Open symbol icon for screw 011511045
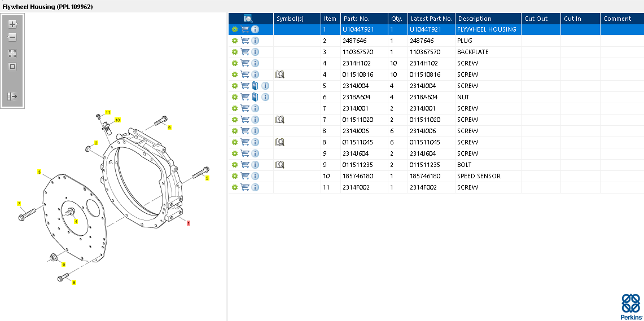The height and width of the screenshot is (321, 644). (x=280, y=142)
